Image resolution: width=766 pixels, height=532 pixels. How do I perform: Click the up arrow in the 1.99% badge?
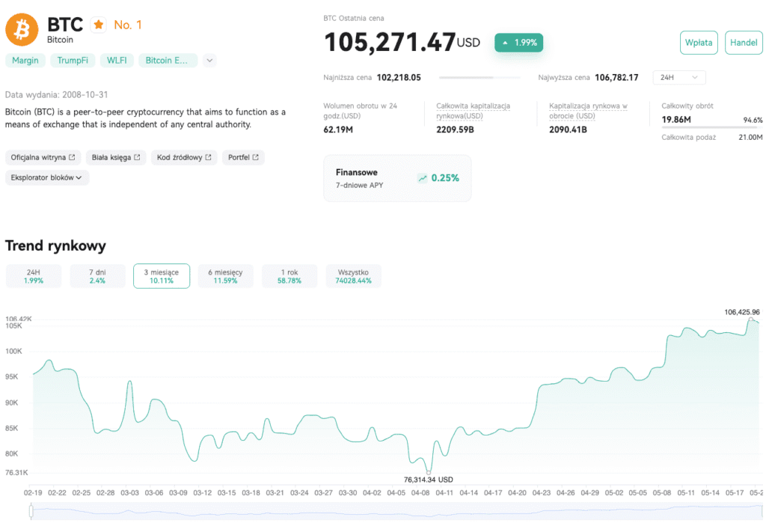click(x=505, y=43)
